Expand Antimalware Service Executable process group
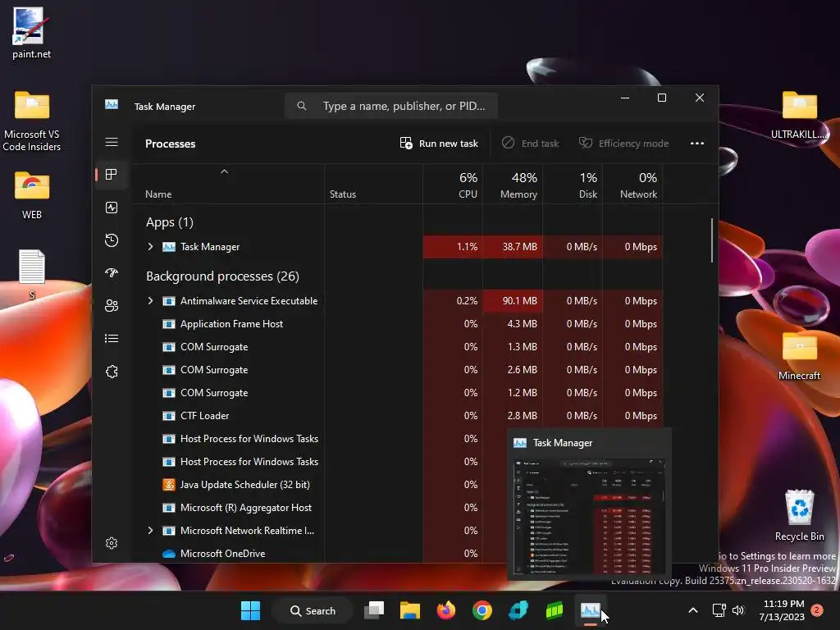The width and height of the screenshot is (840, 630). click(151, 300)
